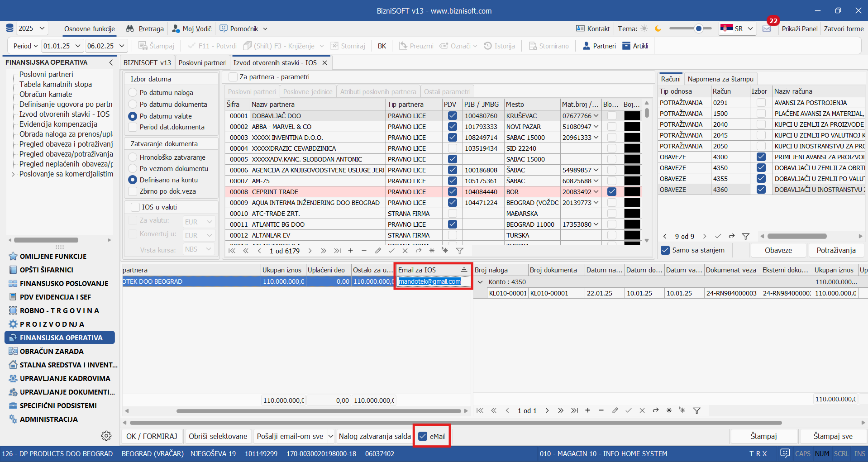Open the year 2025 dropdown
This screenshot has width=868, height=462.
click(x=32, y=29)
